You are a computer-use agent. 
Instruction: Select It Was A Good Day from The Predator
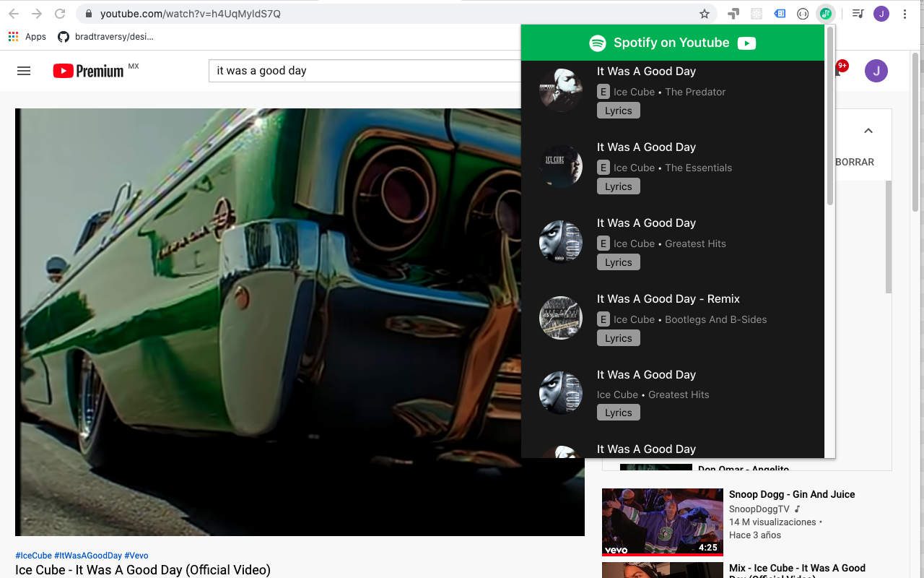[646, 72]
